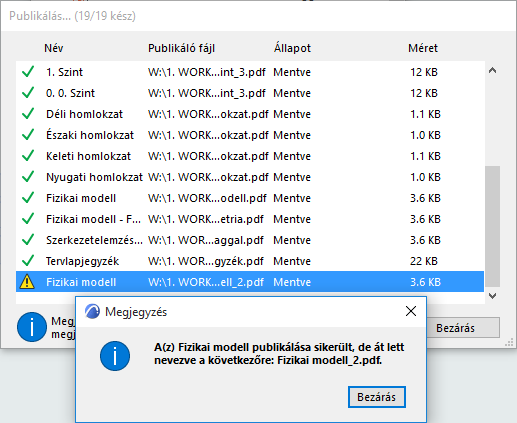Image resolution: width=517 pixels, height=423 pixels.
Task: Select the Fizikai modell - F... row
Action: click(250, 219)
